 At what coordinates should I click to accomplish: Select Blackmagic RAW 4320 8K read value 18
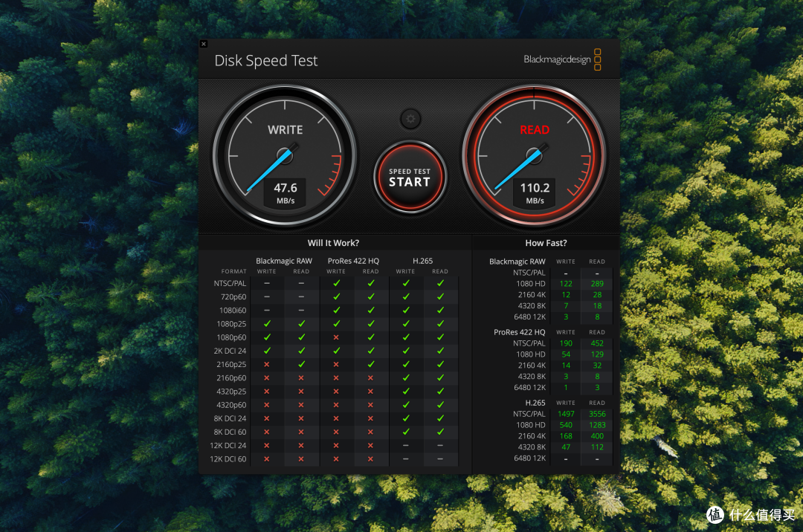(x=597, y=306)
